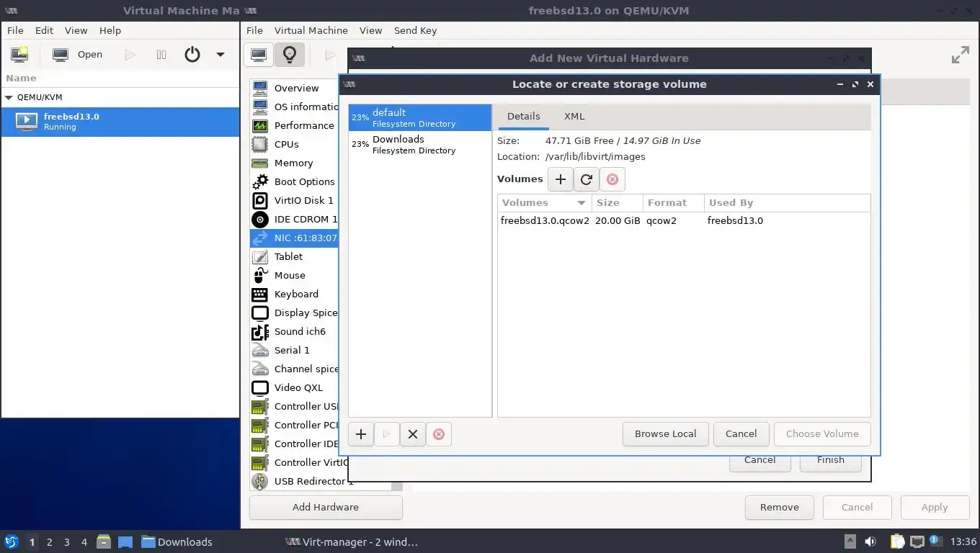The image size is (980, 553).
Task: Delete pool red circle icon
Action: [x=439, y=434]
